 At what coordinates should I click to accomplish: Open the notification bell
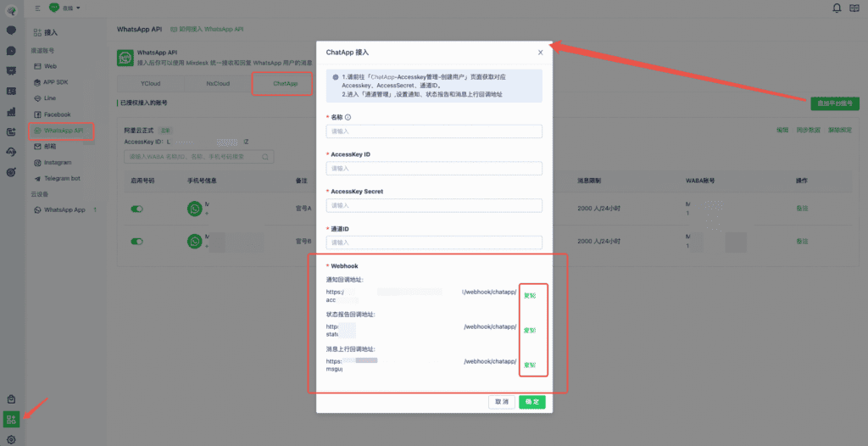[837, 8]
